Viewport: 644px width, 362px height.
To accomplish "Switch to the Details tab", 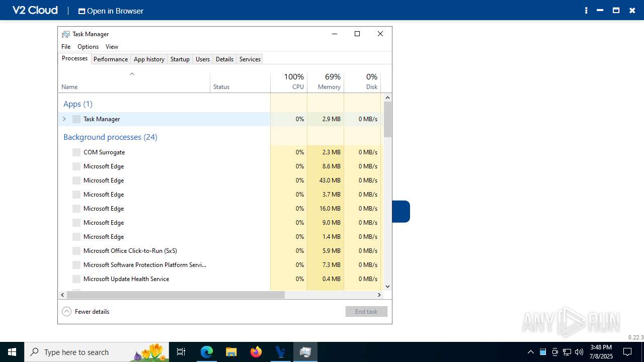I will pos(224,59).
